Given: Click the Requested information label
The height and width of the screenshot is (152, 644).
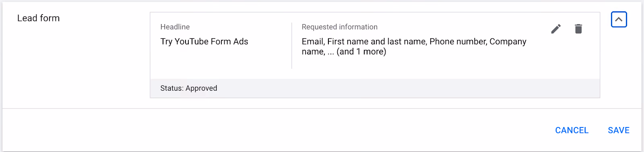Looking at the screenshot, I should (x=340, y=27).
